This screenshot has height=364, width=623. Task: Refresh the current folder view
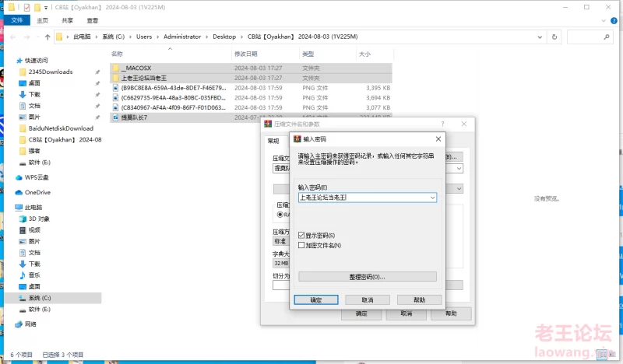(x=554, y=37)
